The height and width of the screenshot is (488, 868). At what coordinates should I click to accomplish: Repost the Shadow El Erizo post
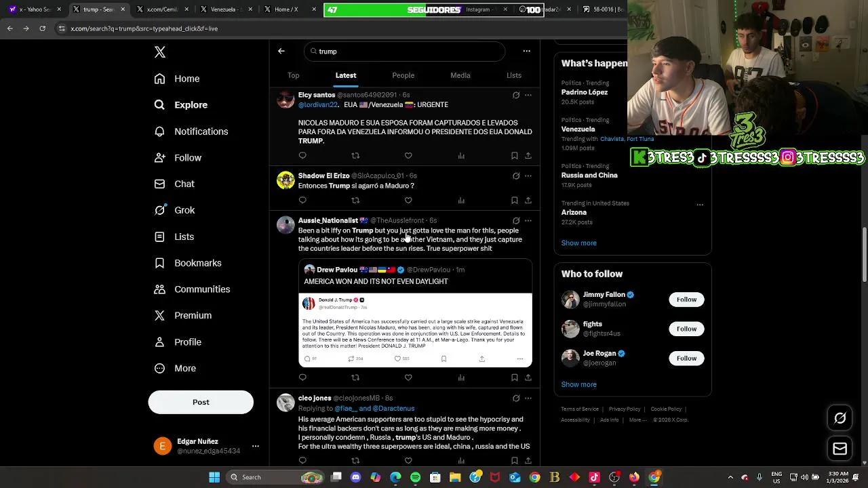pyautogui.click(x=355, y=201)
